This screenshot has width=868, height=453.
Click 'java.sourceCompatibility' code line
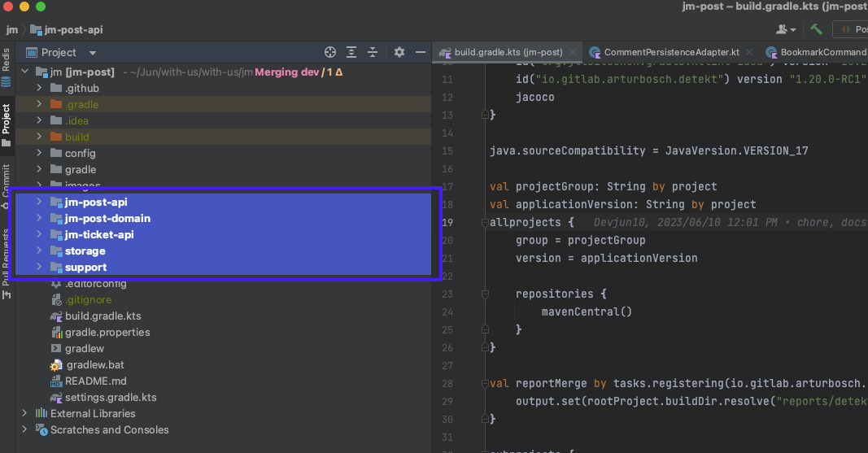(x=649, y=151)
